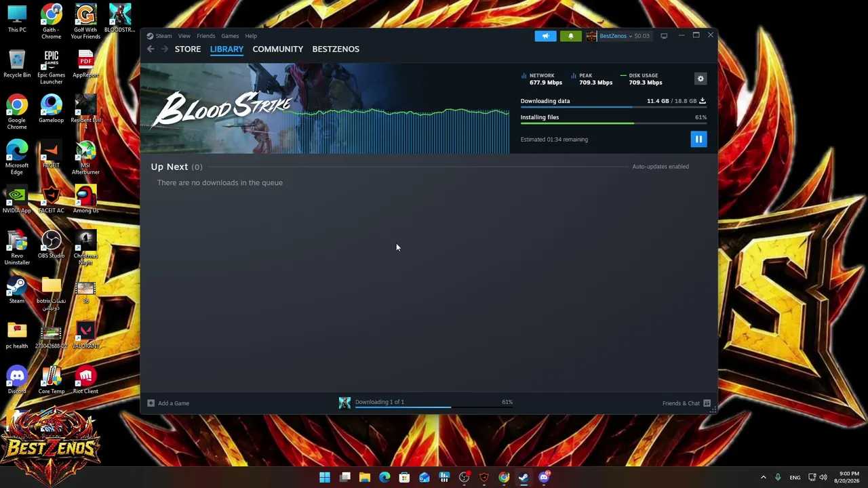Select Discord desktop icon
868x488 pixels.
click(x=17, y=380)
